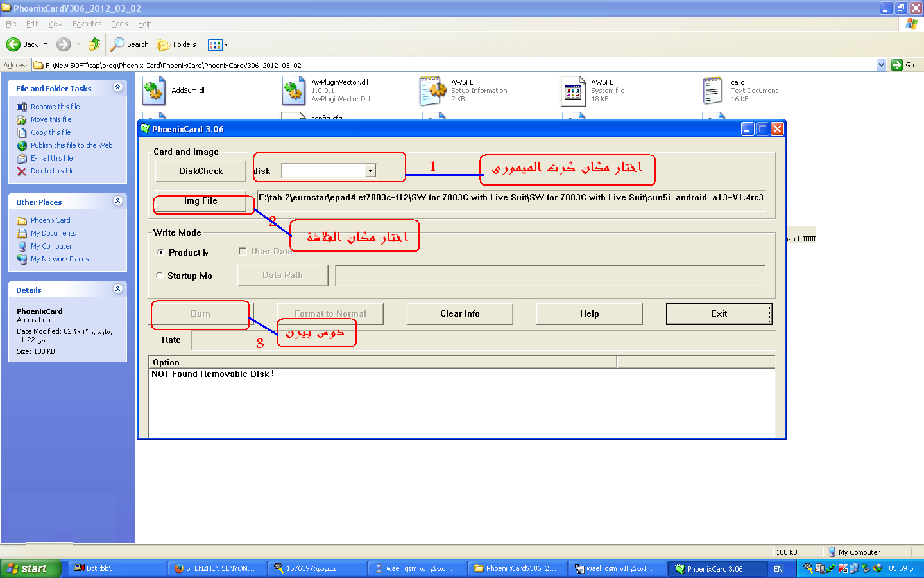Select the Startup Mode radio button
Screen dimensions: 924x578
160,276
